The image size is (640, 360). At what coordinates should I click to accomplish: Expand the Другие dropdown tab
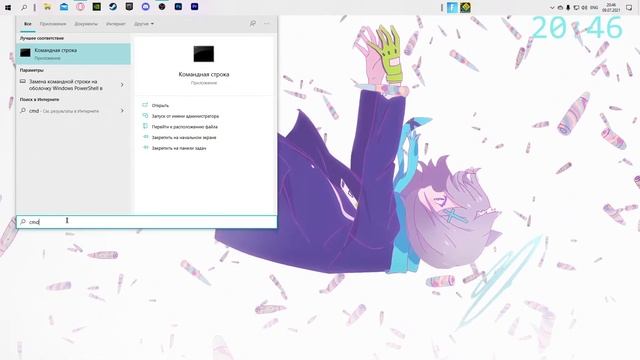pos(144,24)
